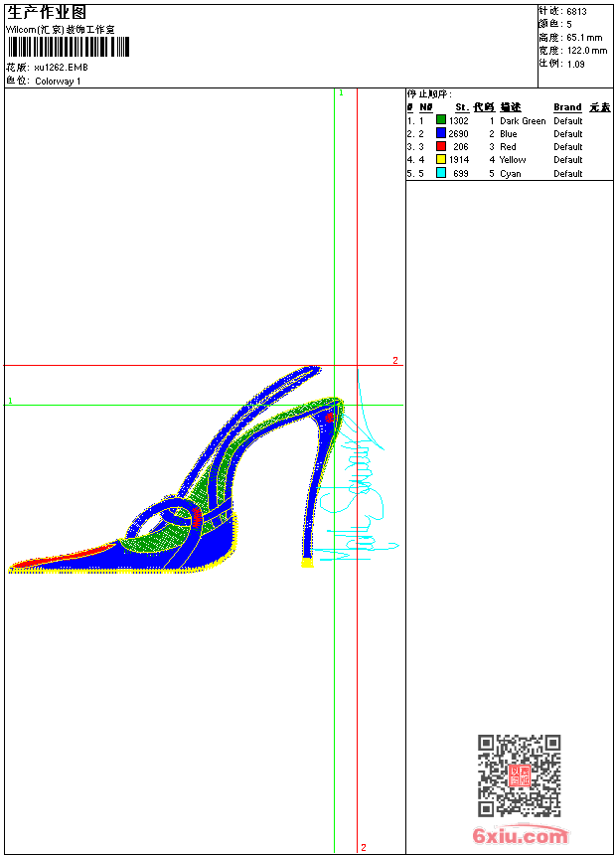Click the Colorway 1 label

click(58, 82)
